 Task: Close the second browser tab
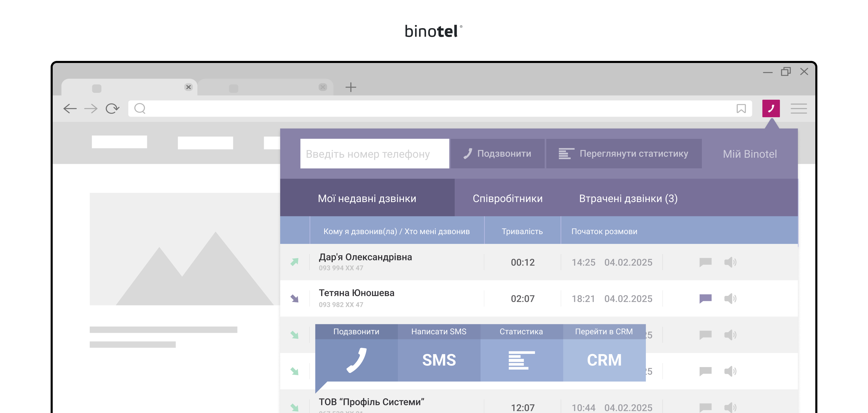(323, 87)
